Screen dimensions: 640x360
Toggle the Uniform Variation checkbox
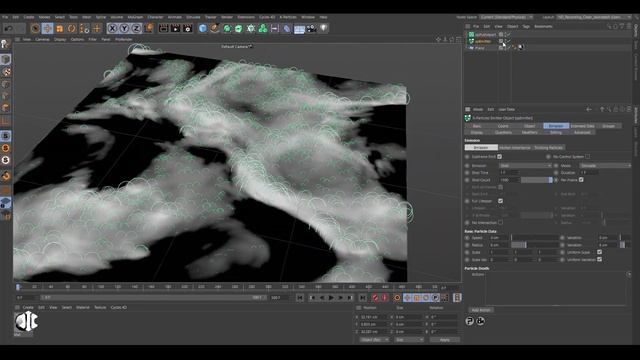(x=600, y=259)
